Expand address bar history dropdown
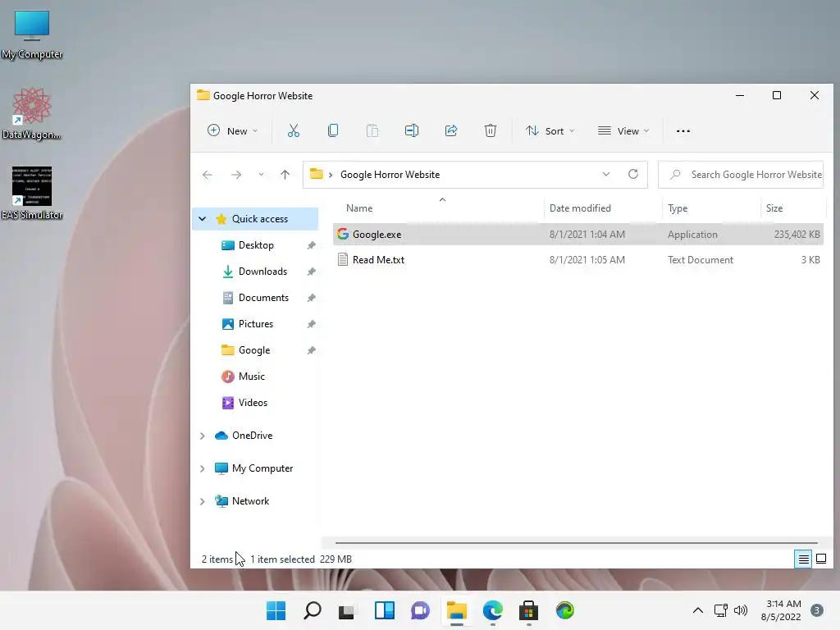840x630 pixels. [606, 174]
